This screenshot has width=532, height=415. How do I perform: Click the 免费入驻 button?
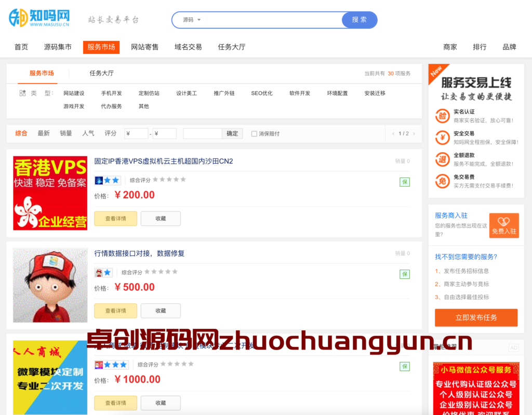504,225
